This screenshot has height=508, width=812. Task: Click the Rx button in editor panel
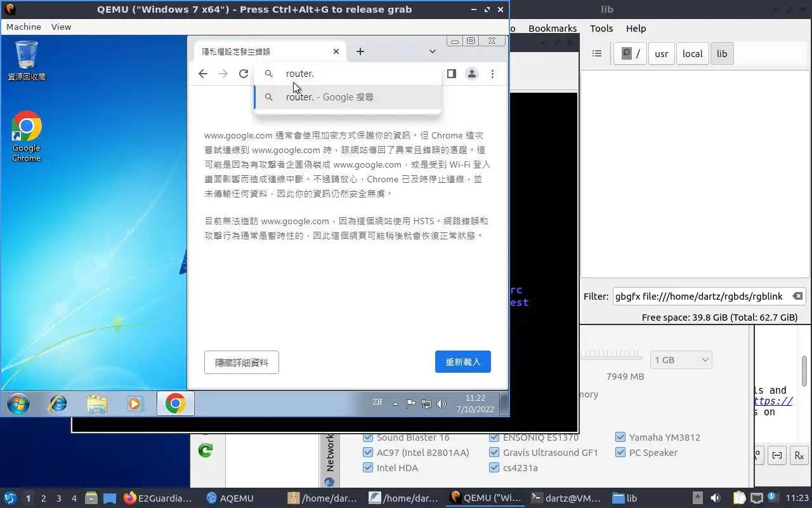pyautogui.click(x=799, y=455)
